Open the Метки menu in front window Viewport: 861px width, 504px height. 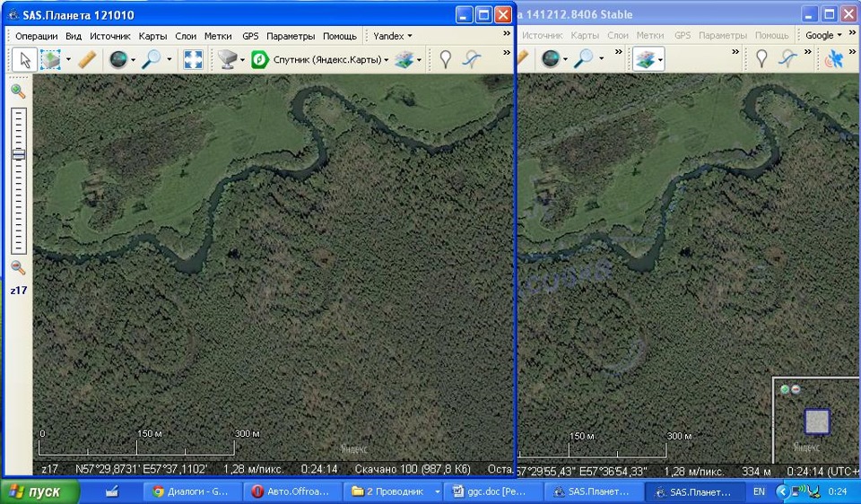(x=218, y=36)
